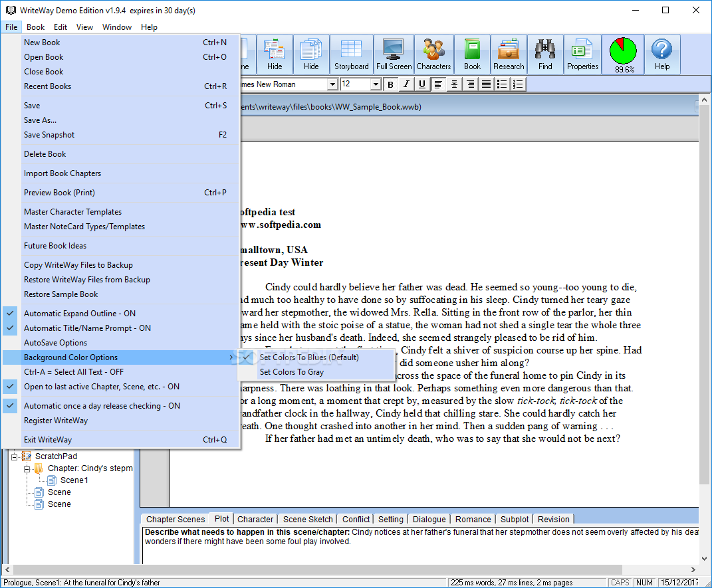Click the horizontal scrollbar at bottom

click(x=317, y=569)
